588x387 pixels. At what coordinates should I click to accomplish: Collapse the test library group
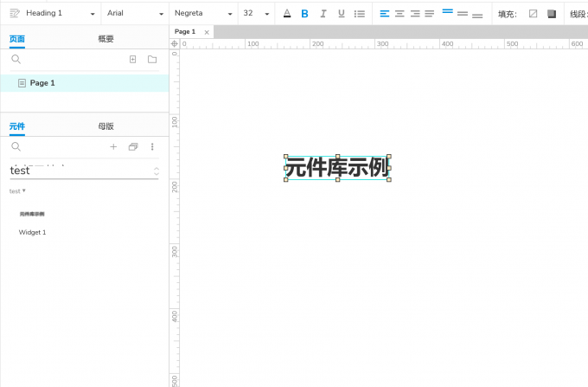[17, 191]
